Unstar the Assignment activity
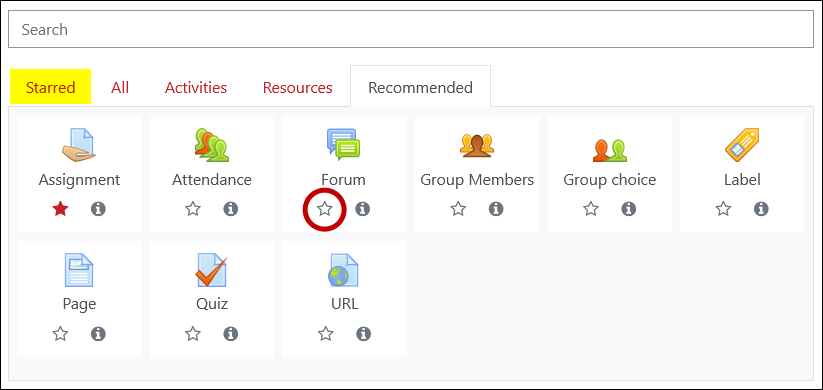The height and width of the screenshot is (390, 823). tap(60, 209)
